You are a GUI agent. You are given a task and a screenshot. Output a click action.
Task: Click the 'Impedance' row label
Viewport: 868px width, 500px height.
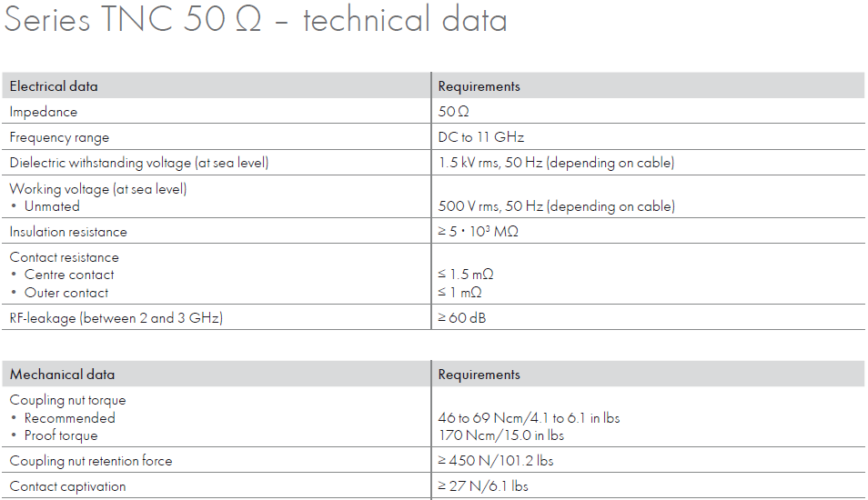(44, 112)
